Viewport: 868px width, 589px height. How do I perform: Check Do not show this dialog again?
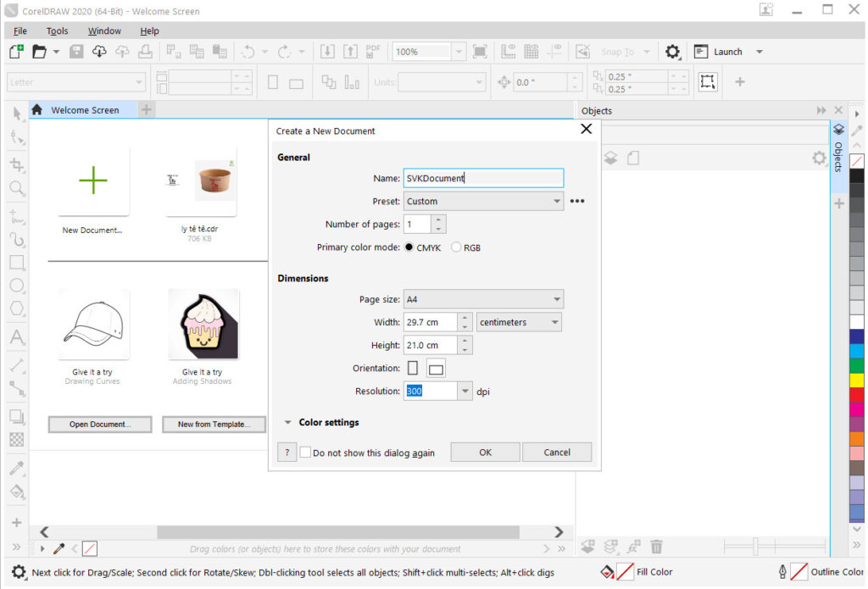(305, 453)
